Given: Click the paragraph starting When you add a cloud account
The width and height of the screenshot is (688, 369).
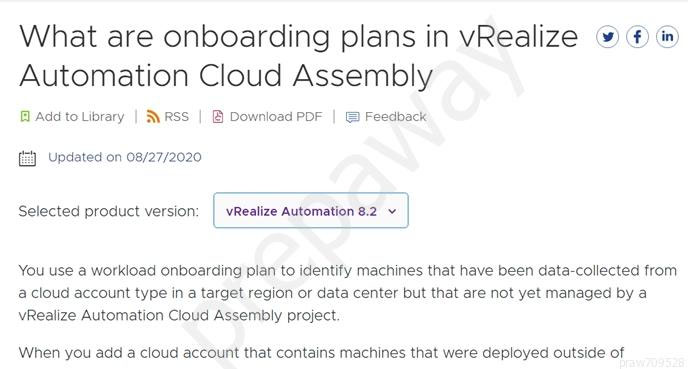Looking at the screenshot, I should click(x=321, y=353).
